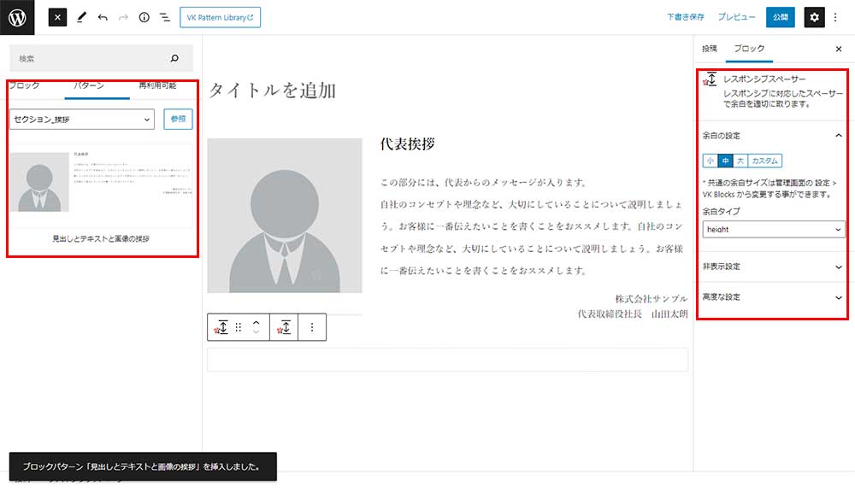Image resolution: width=855 pixels, height=504 pixels.
Task: Switch to the 投稿 sidebar tab
Action: tap(710, 49)
